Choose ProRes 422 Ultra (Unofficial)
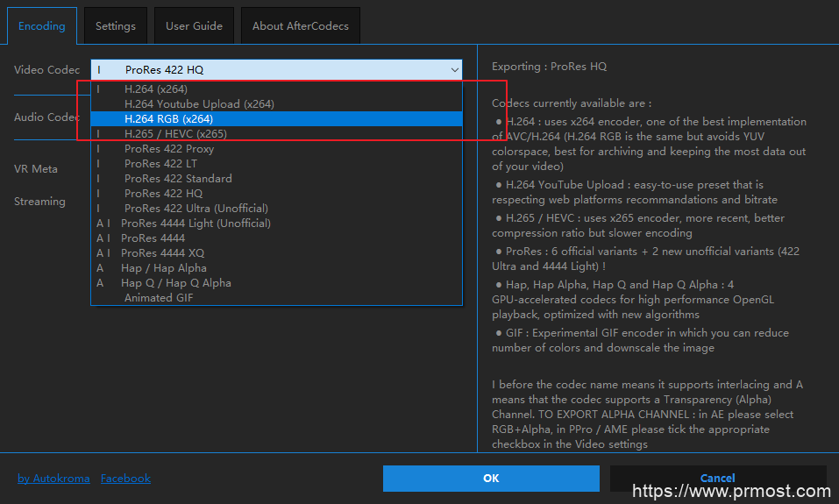The image size is (839, 504). (x=277, y=208)
